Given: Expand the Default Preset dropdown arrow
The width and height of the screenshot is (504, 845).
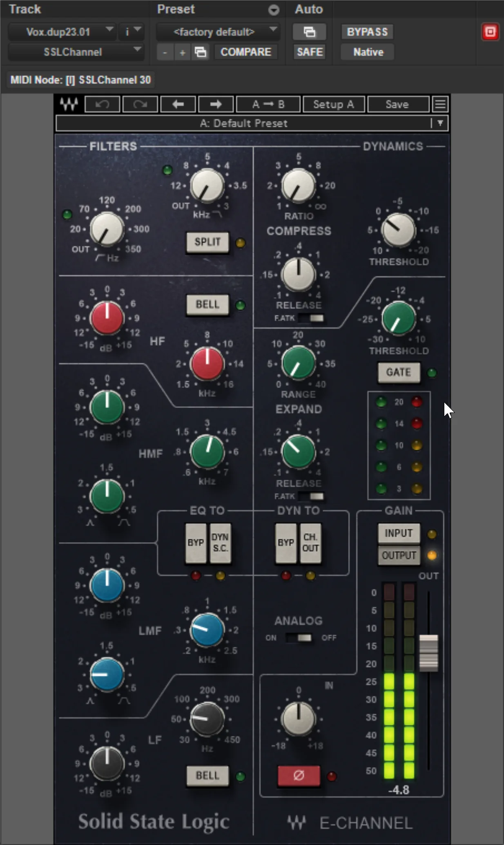Looking at the screenshot, I should click(x=440, y=123).
